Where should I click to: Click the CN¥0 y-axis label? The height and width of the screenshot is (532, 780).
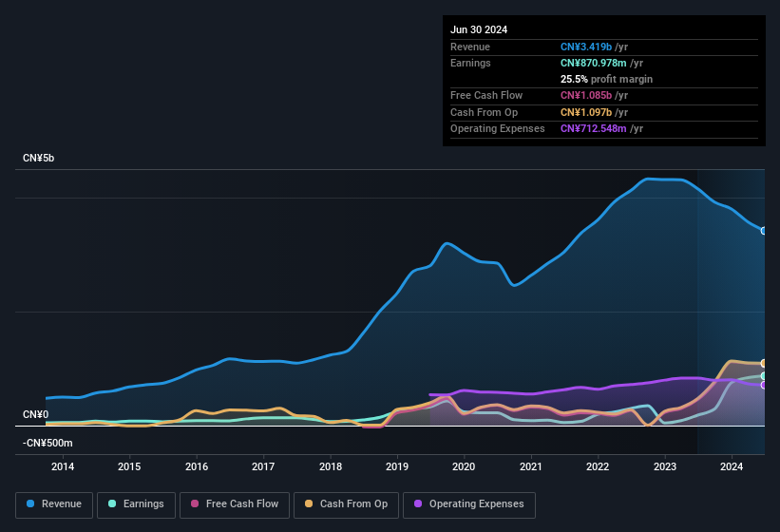(x=36, y=414)
